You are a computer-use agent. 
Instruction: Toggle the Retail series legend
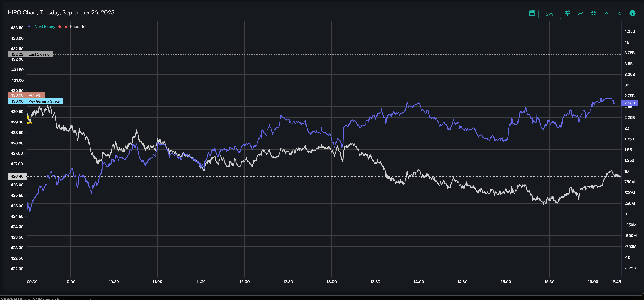(x=63, y=27)
